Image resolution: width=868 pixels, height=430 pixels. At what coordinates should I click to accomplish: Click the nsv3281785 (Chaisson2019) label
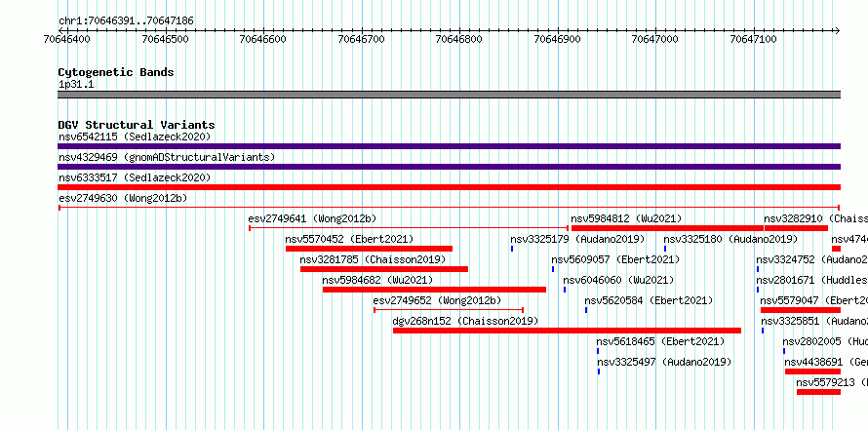[x=373, y=259]
